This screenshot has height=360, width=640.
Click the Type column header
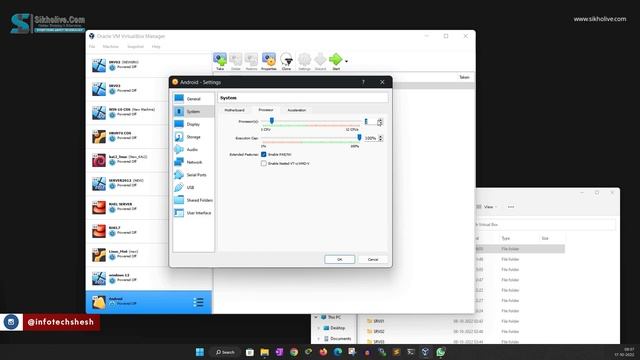pyautogui.click(x=506, y=238)
